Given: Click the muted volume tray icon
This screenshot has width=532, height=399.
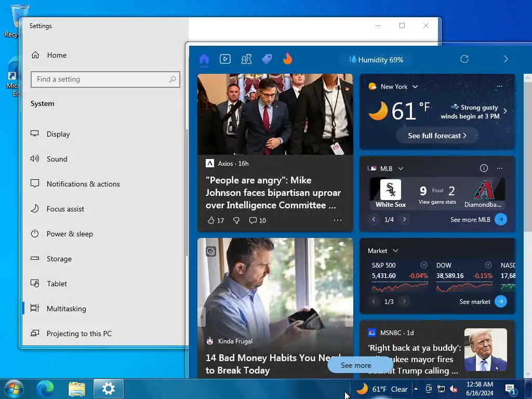Looking at the screenshot, I should pyautogui.click(x=453, y=389).
